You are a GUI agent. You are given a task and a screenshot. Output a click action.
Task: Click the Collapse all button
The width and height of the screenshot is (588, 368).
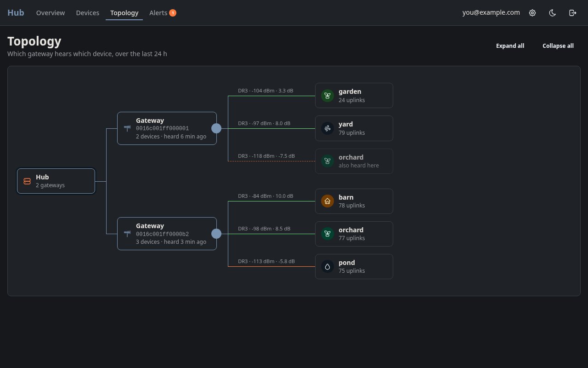point(558,46)
